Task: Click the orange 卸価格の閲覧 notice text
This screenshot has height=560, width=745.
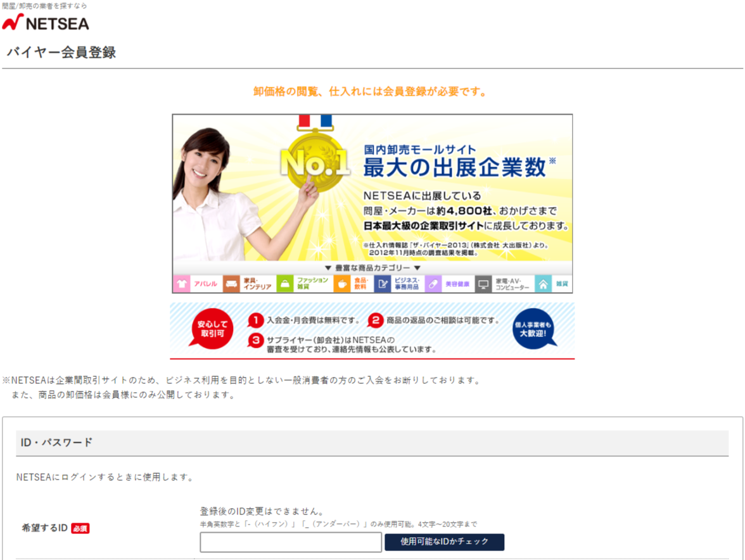Action: pyautogui.click(x=370, y=92)
